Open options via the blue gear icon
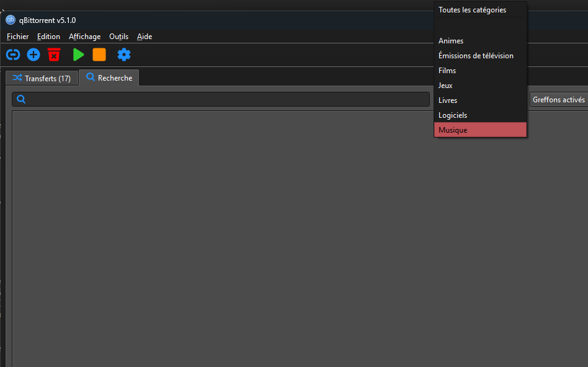The width and height of the screenshot is (588, 367). (x=124, y=55)
